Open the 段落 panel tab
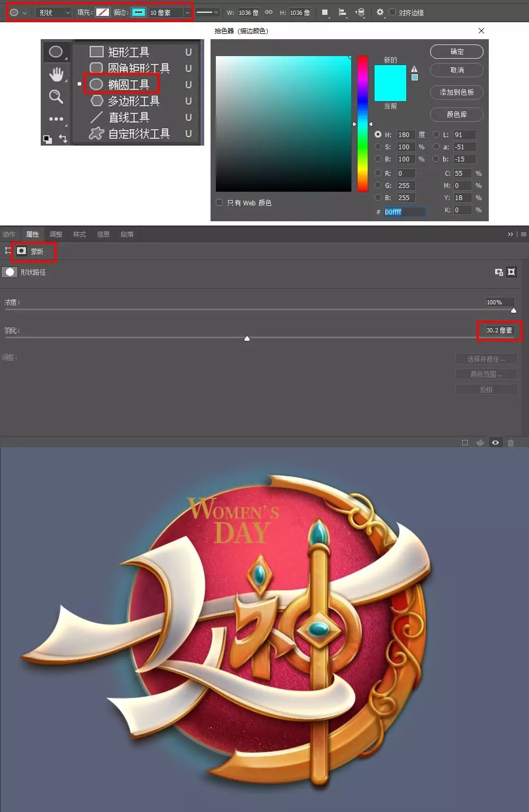This screenshot has height=812, width=529. pos(127,234)
